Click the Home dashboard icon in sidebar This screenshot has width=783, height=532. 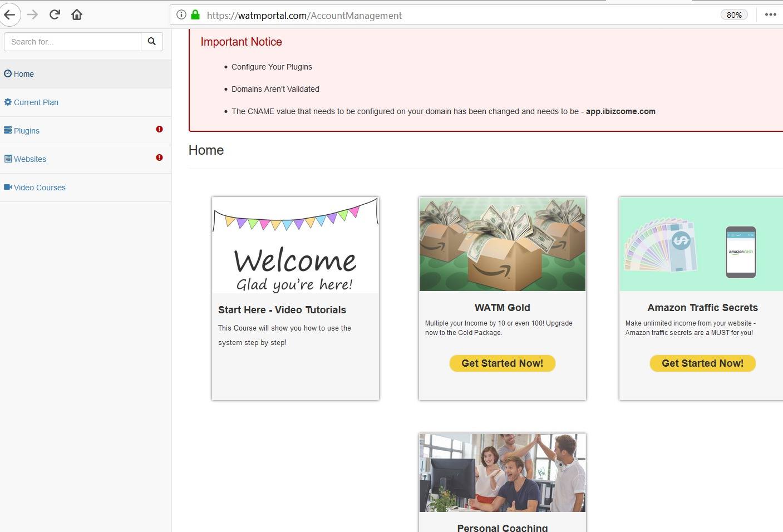click(x=8, y=73)
